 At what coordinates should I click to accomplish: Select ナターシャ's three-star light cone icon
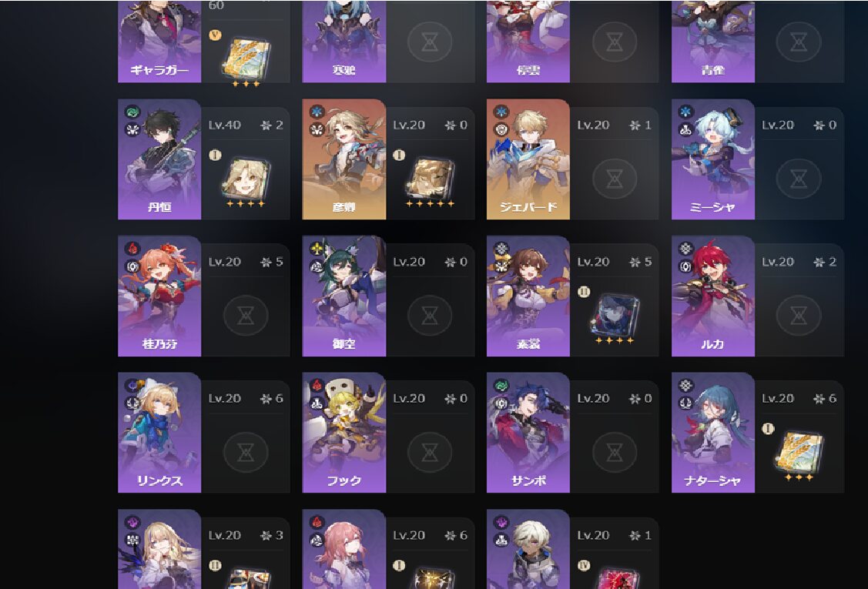click(x=799, y=453)
